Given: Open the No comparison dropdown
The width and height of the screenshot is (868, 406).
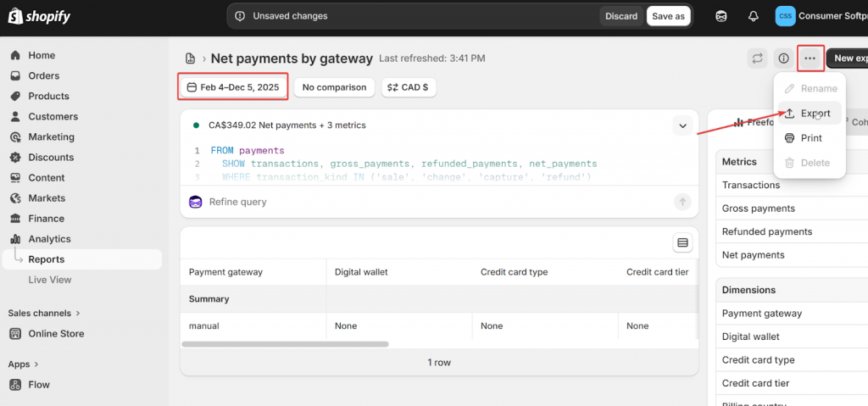Looking at the screenshot, I should pos(334,87).
